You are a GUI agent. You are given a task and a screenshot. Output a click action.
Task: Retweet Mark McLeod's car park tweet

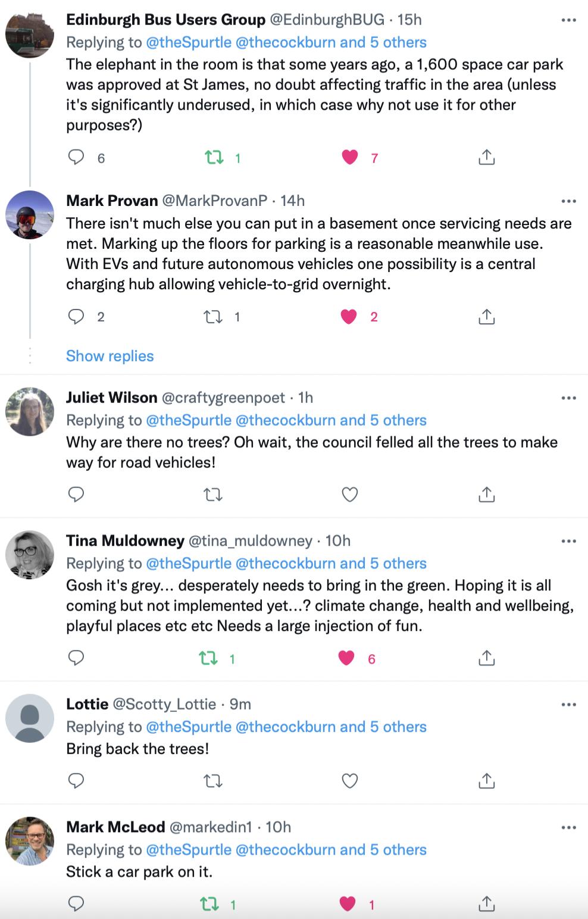[209, 904]
